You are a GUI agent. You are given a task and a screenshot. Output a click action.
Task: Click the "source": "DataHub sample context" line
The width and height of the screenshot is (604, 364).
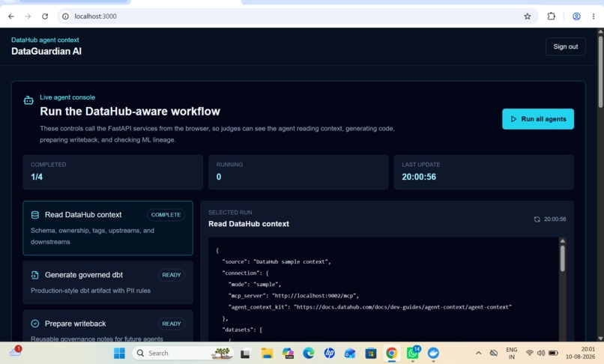click(277, 261)
